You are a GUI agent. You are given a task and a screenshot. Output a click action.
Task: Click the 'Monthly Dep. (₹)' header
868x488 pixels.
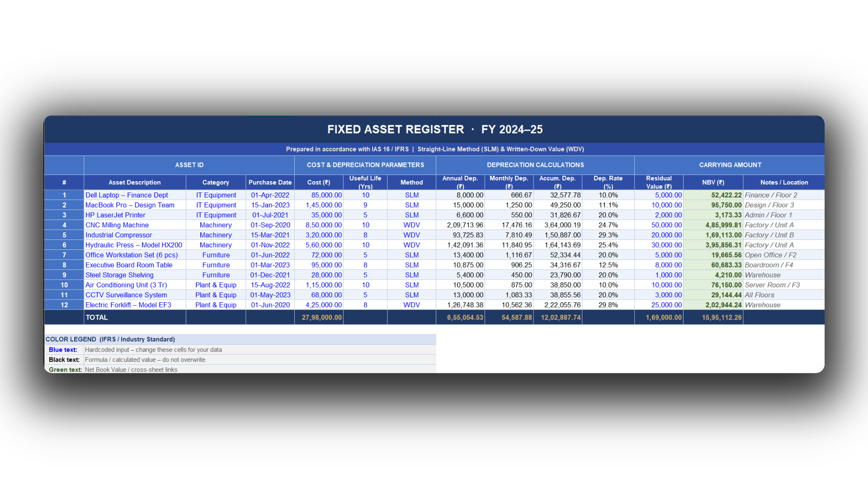(509, 183)
